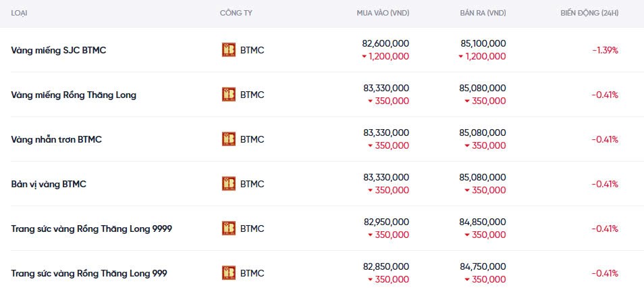
Task: Click the LOẠI column header
Action: tap(20, 14)
